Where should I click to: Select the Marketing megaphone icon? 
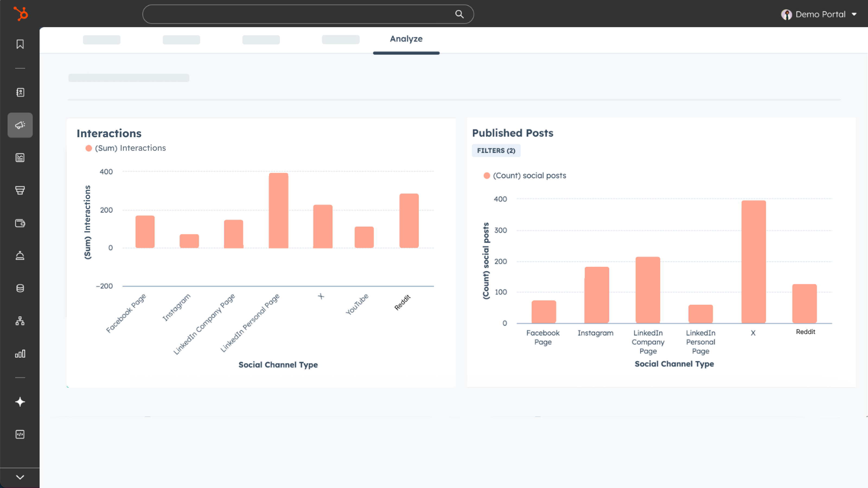[x=20, y=125]
